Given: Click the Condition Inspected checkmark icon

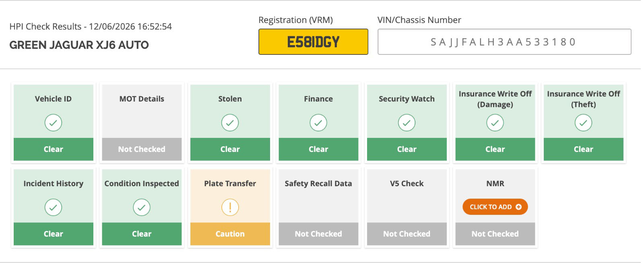Looking at the screenshot, I should coord(142,207).
